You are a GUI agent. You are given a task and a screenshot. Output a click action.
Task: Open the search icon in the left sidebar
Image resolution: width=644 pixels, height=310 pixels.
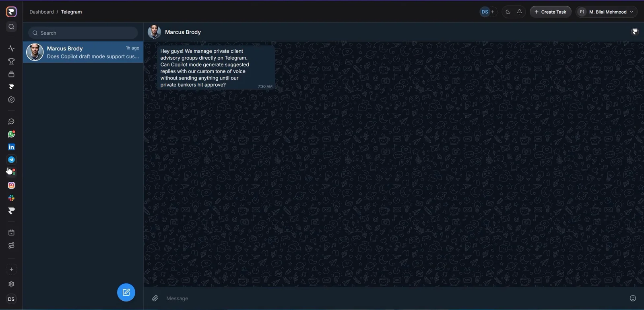(x=11, y=27)
